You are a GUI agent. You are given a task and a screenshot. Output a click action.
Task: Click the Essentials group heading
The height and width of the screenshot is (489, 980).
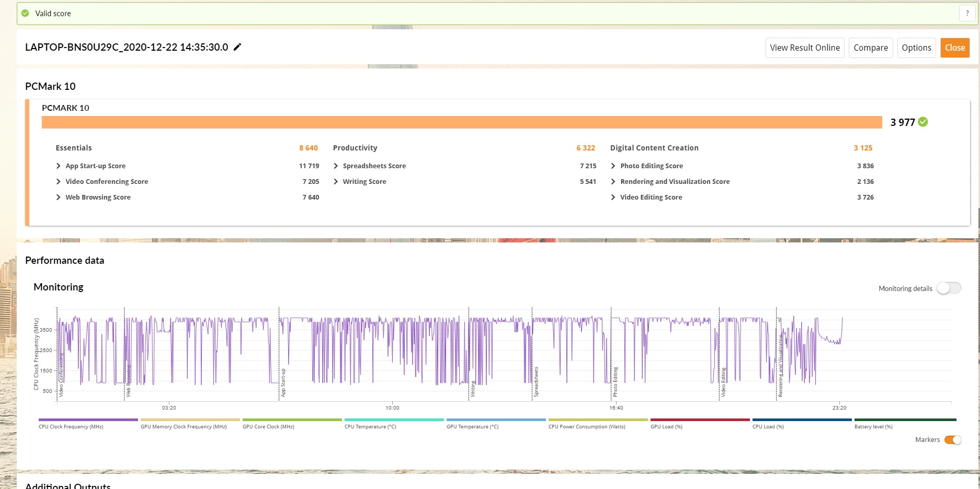click(74, 148)
